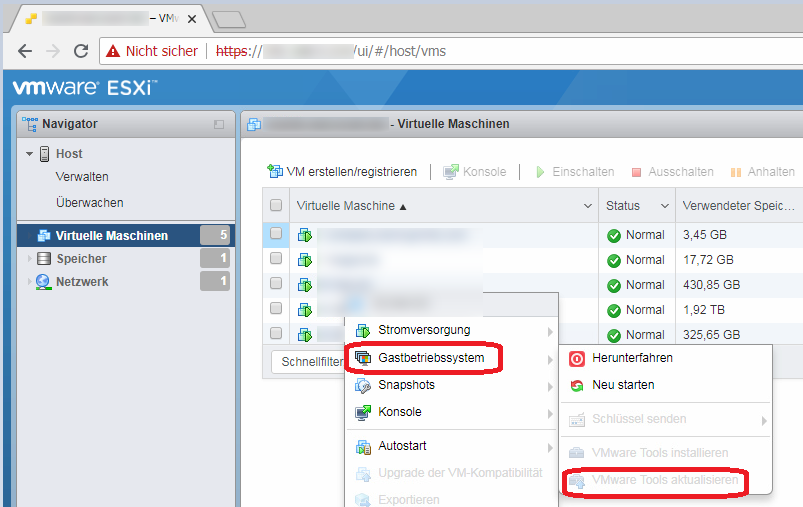Viewport: 803px width, 507px height.
Task: Click the Autostart menu icon
Action: pos(363,446)
